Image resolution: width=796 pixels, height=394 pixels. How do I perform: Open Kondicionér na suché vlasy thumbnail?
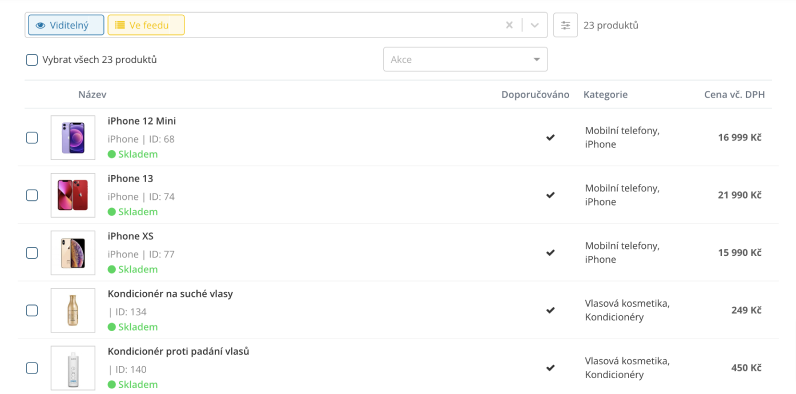(73, 310)
